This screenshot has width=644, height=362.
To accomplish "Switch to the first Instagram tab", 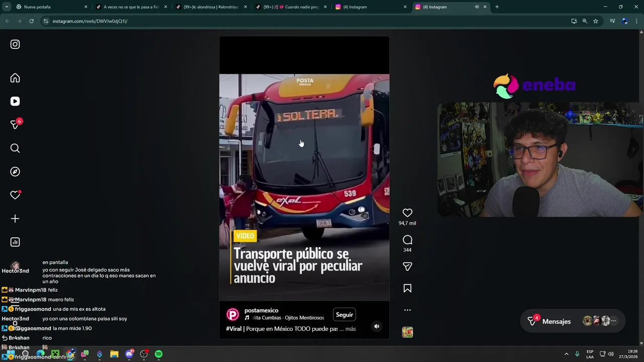I will click(x=370, y=7).
